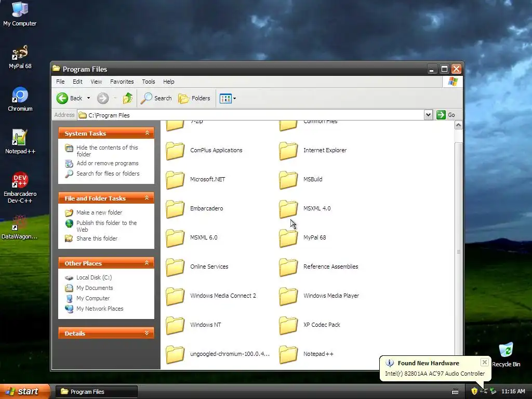The image size is (532, 399).
Task: Expand the address bar dropdown
Action: point(428,115)
